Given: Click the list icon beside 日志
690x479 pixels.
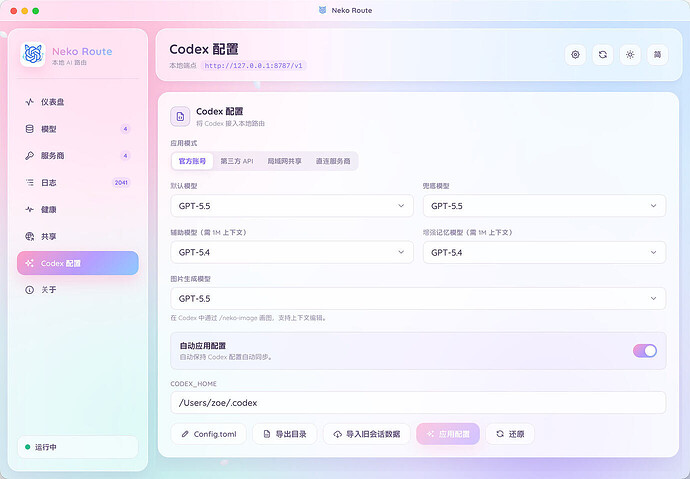Looking at the screenshot, I should point(29,183).
